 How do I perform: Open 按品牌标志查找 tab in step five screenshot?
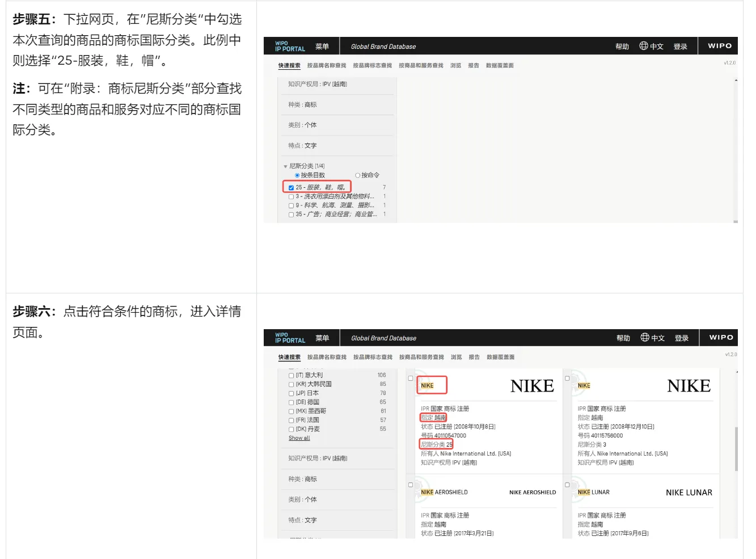click(x=373, y=66)
